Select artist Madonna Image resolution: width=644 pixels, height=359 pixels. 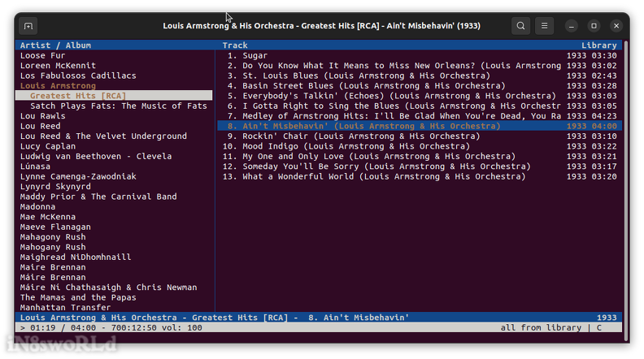37,207
